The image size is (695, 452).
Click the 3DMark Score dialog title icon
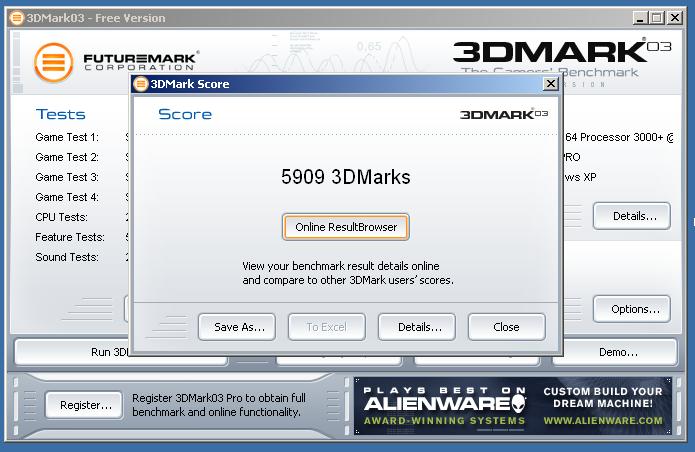pos(141,84)
